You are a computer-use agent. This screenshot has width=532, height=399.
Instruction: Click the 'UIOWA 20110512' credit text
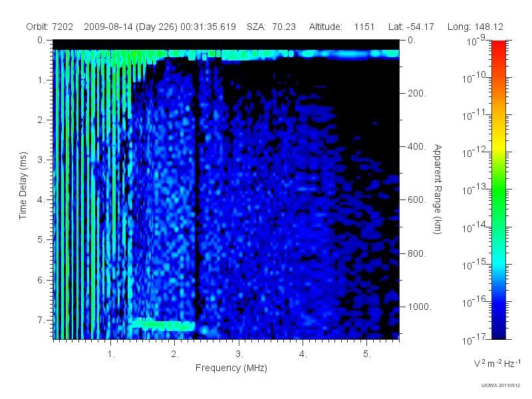point(501,386)
